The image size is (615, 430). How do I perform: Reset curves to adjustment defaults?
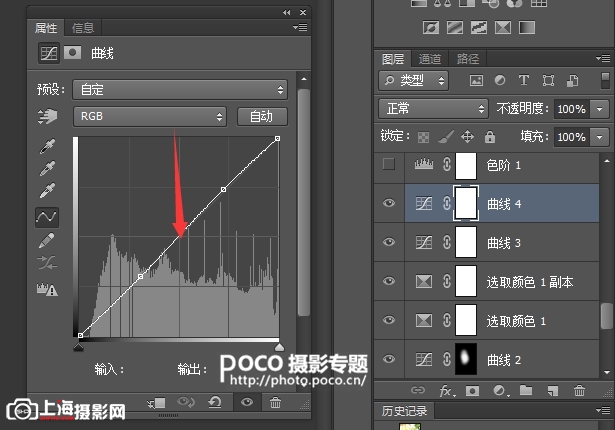pyautogui.click(x=215, y=402)
